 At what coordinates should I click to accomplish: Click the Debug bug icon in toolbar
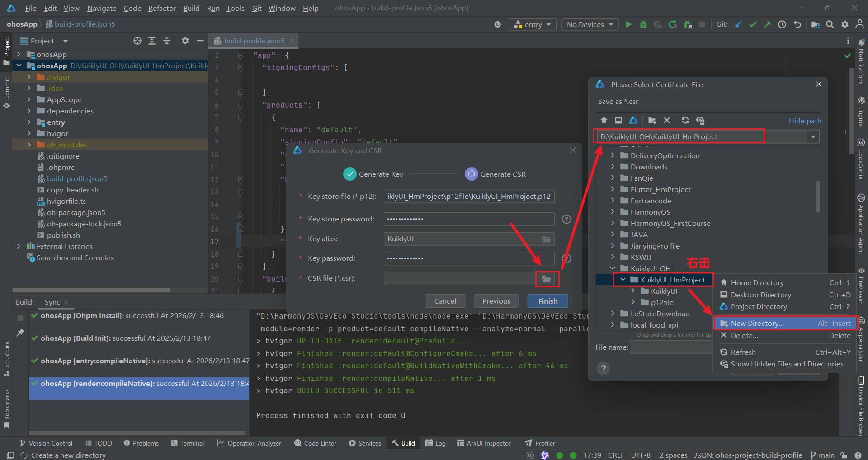tap(643, 24)
